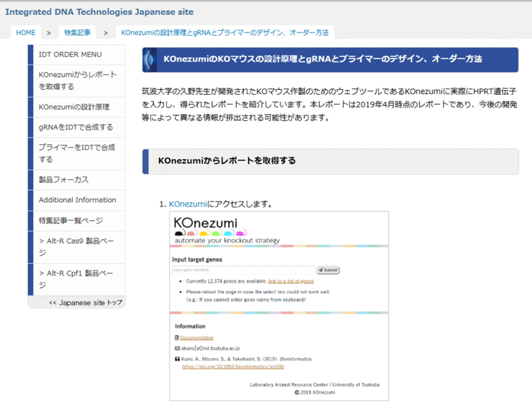Open the 特集記事 breadcrumb link

click(x=77, y=32)
